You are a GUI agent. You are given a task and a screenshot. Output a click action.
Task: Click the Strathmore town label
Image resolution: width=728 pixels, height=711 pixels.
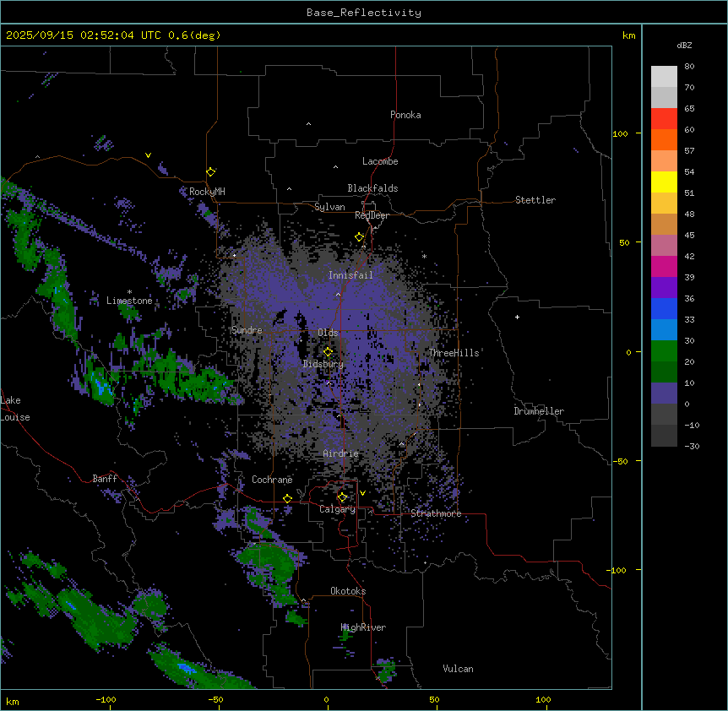(436, 513)
